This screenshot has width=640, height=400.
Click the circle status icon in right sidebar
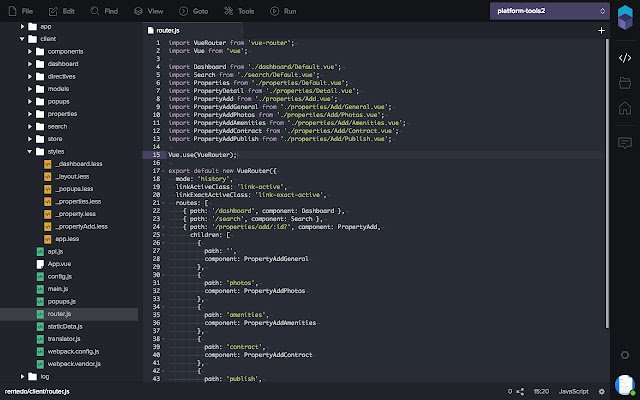(x=625, y=355)
